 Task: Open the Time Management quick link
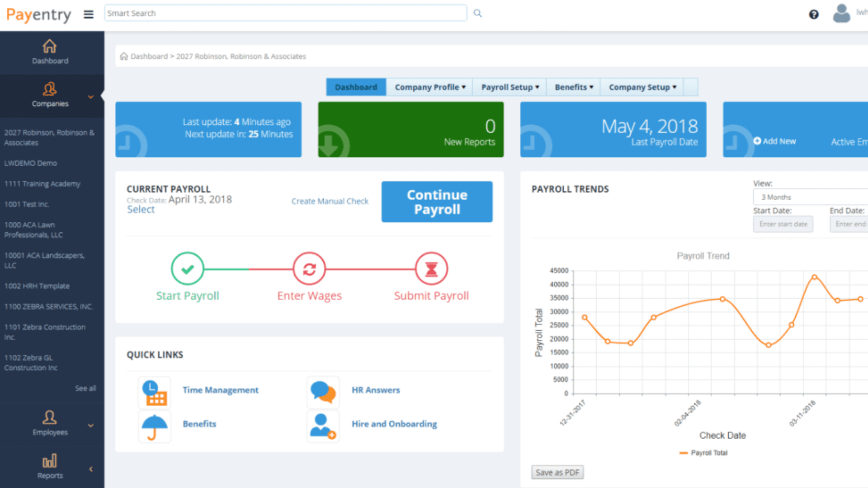pyautogui.click(x=221, y=390)
